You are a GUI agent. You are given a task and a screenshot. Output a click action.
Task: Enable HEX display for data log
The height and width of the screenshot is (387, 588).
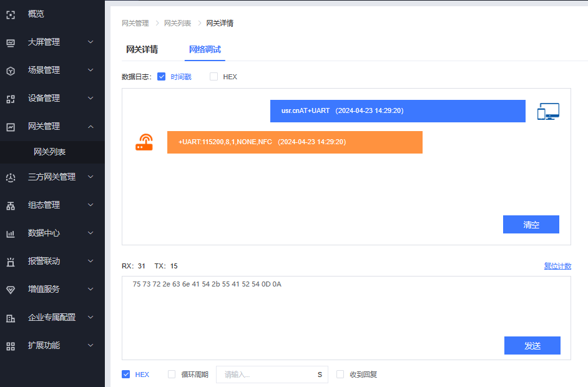pos(214,77)
